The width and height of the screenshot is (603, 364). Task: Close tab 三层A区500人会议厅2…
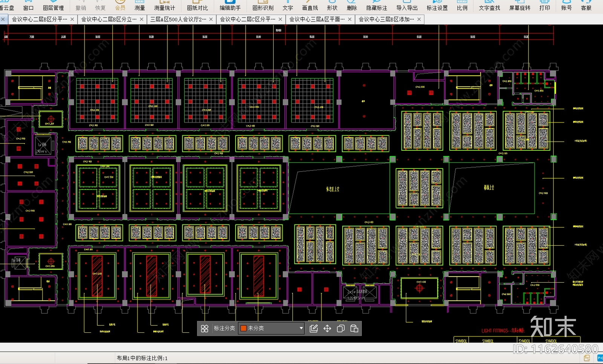tap(211, 19)
